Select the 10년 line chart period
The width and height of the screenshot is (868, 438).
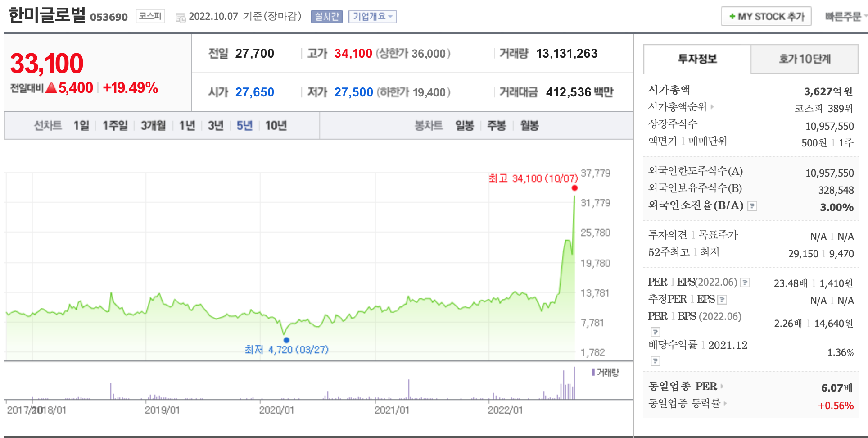(276, 125)
